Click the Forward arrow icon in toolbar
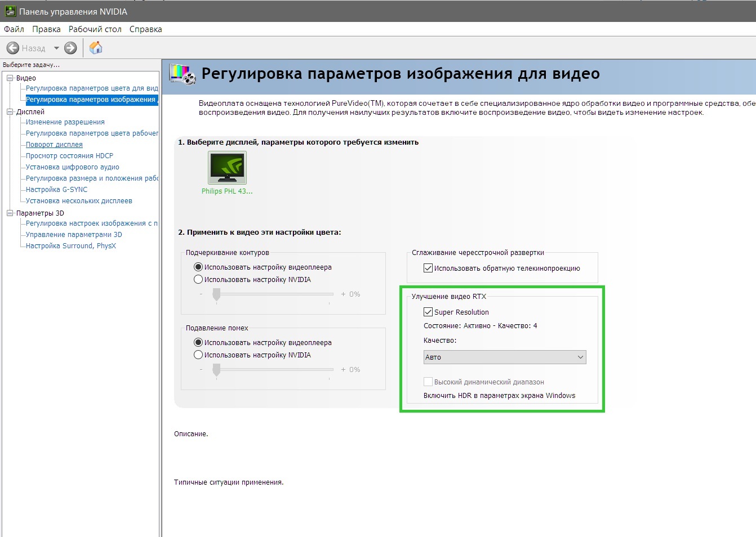 click(70, 48)
